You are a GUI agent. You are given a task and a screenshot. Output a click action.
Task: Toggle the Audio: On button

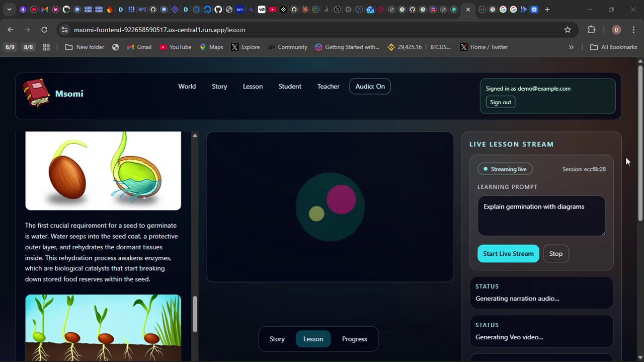(370, 87)
